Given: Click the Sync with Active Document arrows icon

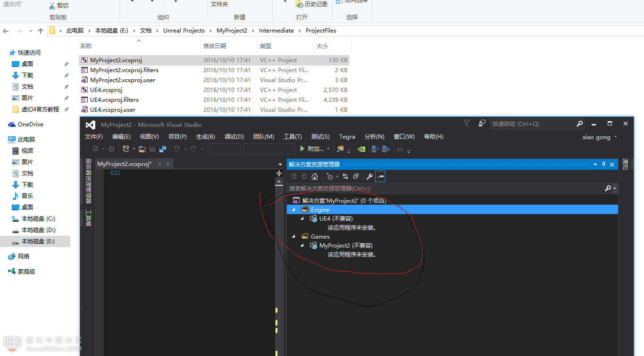Looking at the screenshot, I should pos(345,176).
